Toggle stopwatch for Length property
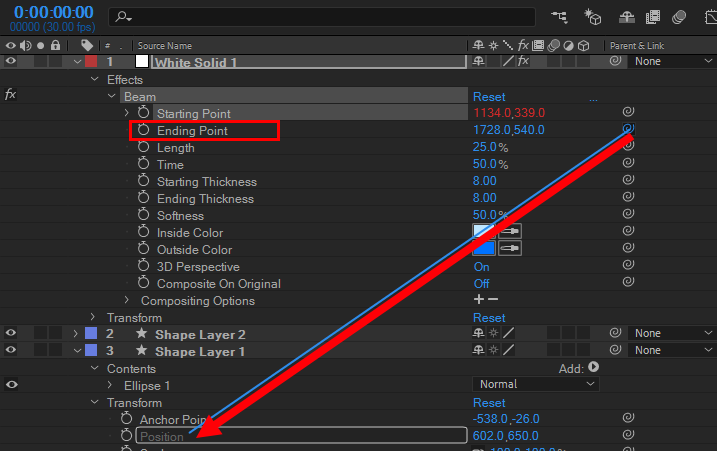 (x=143, y=147)
